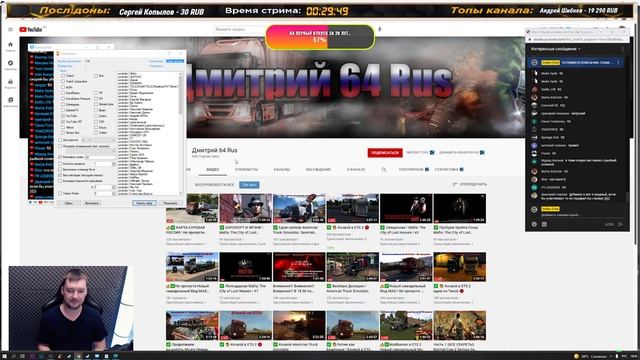The height and width of the screenshot is (360, 640).
Task: Uncheck the YouTube VIP checkbox
Action: point(63,122)
